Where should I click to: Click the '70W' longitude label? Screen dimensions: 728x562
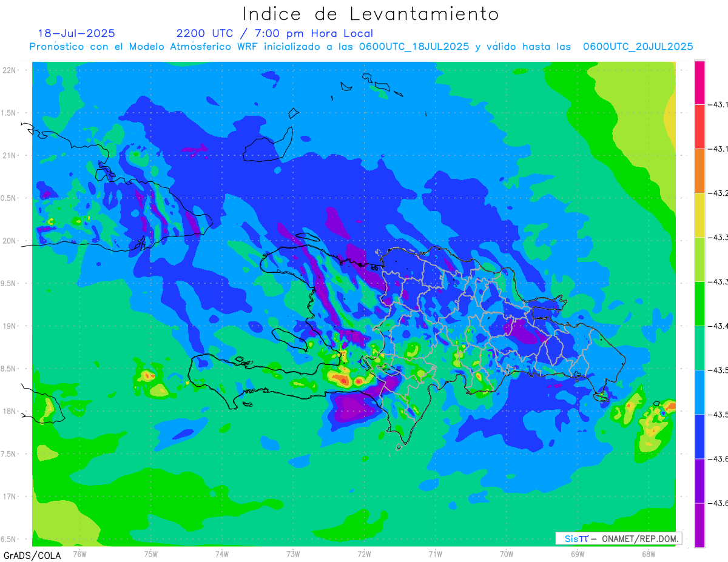[507, 554]
